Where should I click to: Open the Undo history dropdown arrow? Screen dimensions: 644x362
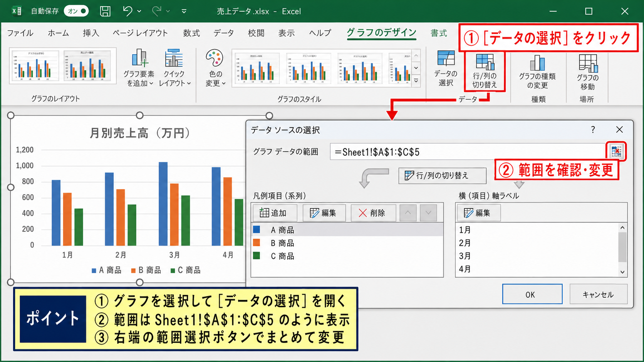point(139,12)
